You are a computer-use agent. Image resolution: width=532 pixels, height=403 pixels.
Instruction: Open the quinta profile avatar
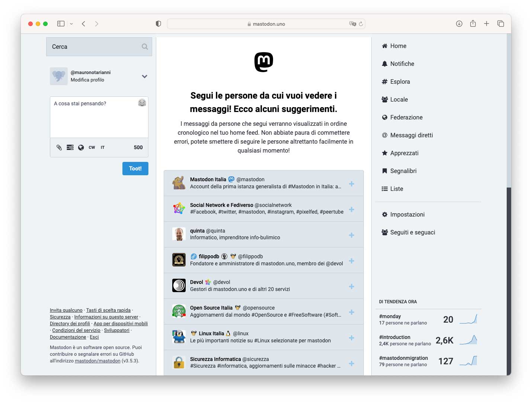click(179, 234)
